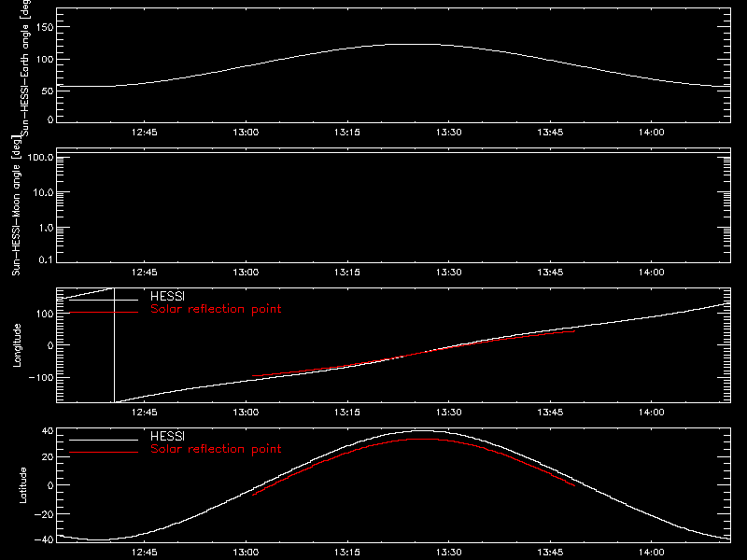The width and height of the screenshot is (747, 560).
Task: Click the peak of the Earth angle curve
Action: (x=413, y=44)
